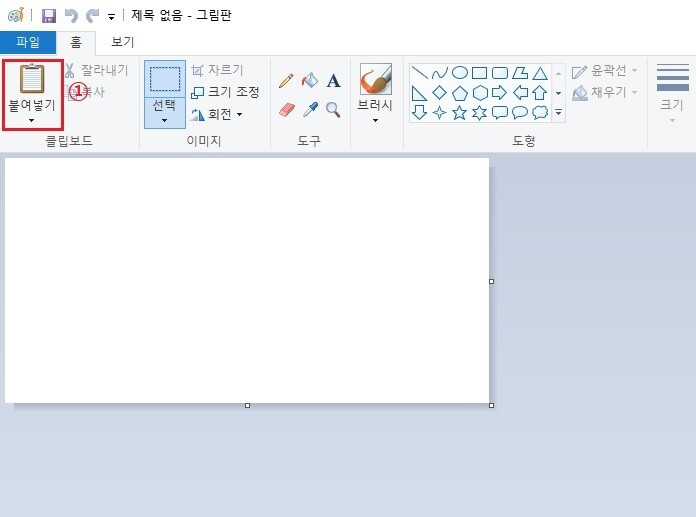This screenshot has height=517, width=696.
Task: Click the canvas bottom-right corner handle
Action: [491, 406]
